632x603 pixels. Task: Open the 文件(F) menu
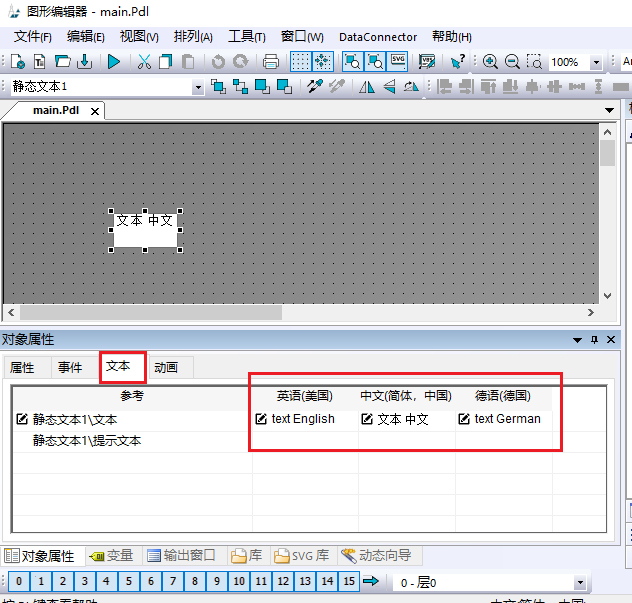33,37
